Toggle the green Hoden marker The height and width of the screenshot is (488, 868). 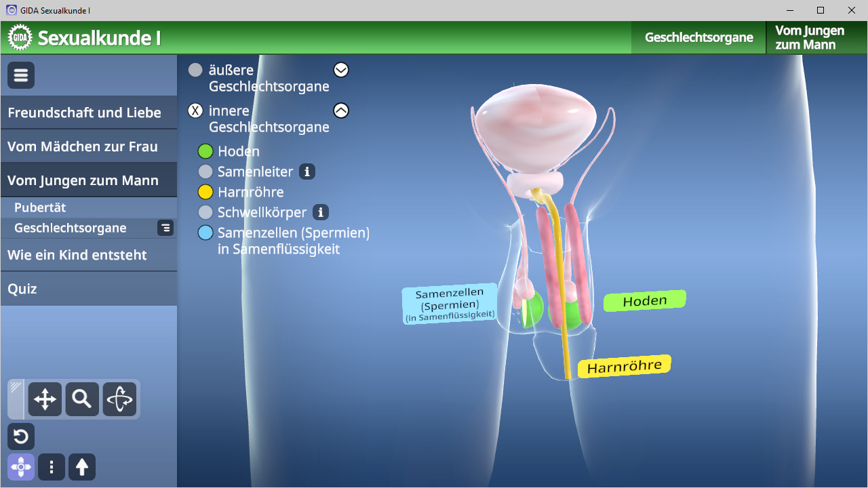[205, 151]
